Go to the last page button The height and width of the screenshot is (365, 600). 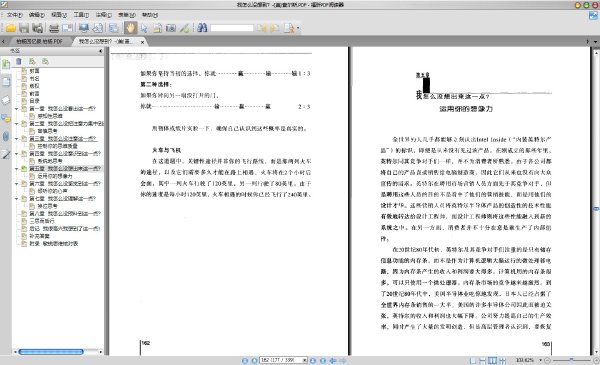click(x=323, y=360)
